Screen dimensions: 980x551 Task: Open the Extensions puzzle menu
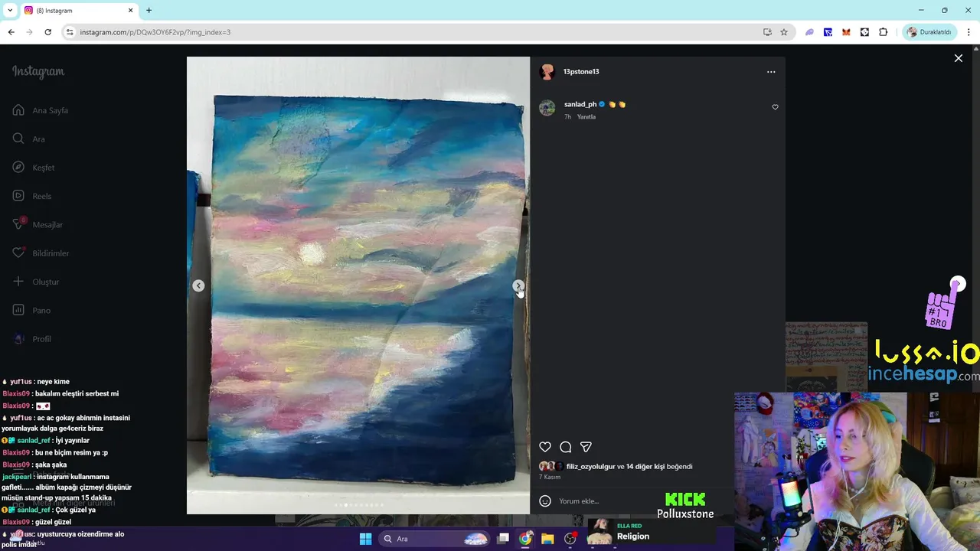coord(883,32)
